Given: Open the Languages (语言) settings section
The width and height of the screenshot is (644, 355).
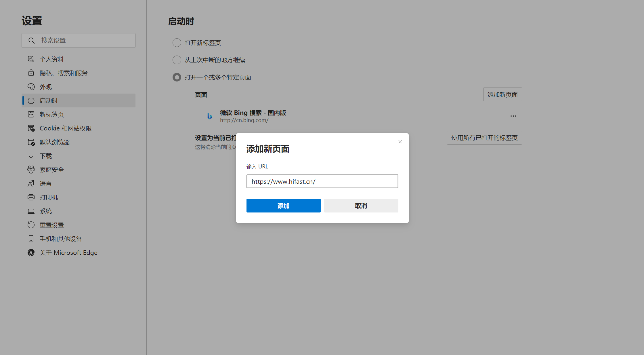Looking at the screenshot, I should (46, 183).
